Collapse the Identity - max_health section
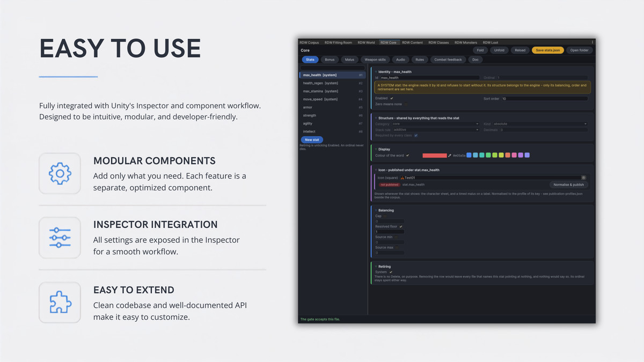The width and height of the screenshot is (644, 362). pos(376,72)
